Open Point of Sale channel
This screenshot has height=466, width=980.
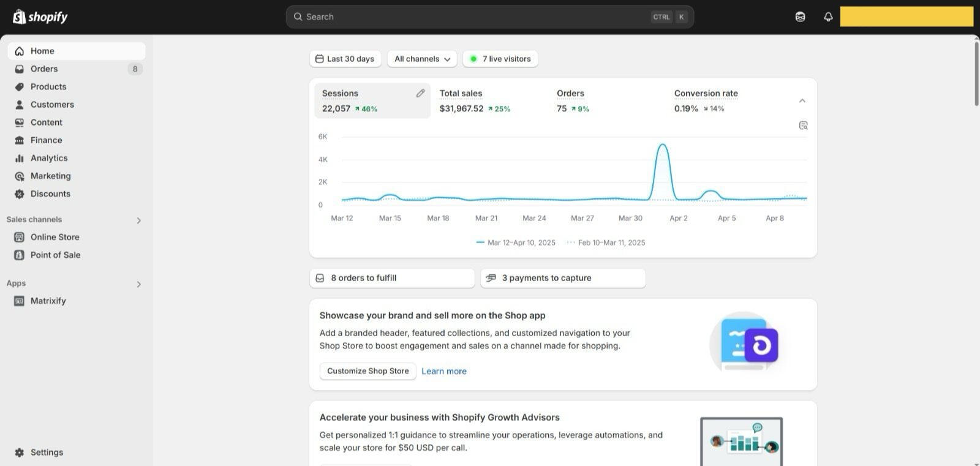(55, 255)
